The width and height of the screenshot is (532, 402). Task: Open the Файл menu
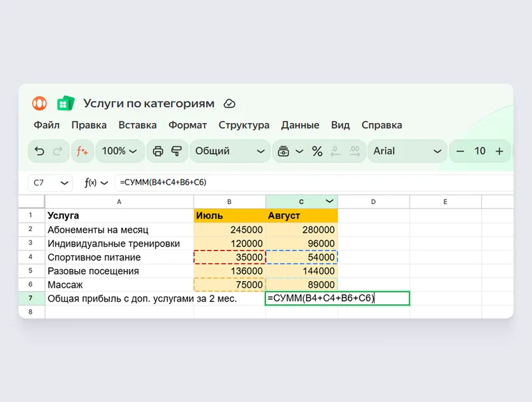click(47, 125)
